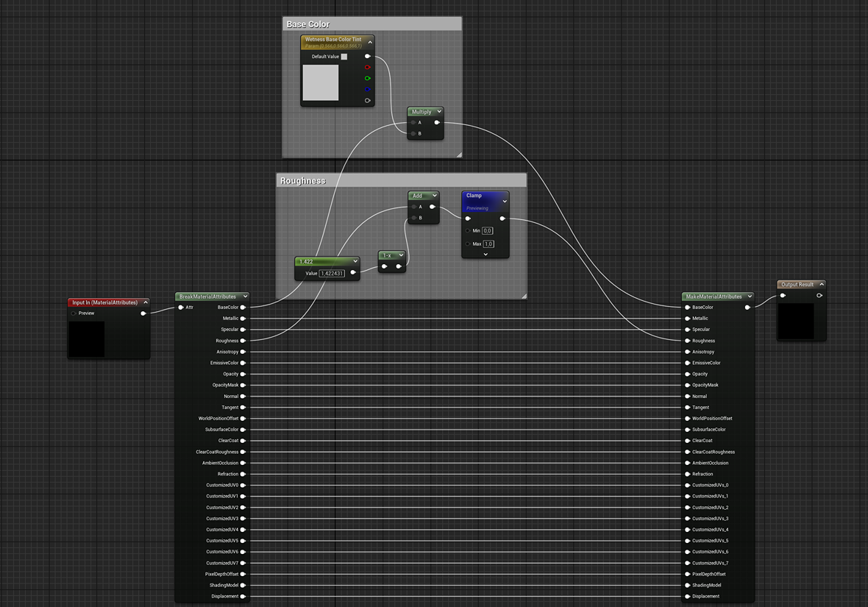Expand the Multiply node chevron
The image size is (868, 607).
440,111
